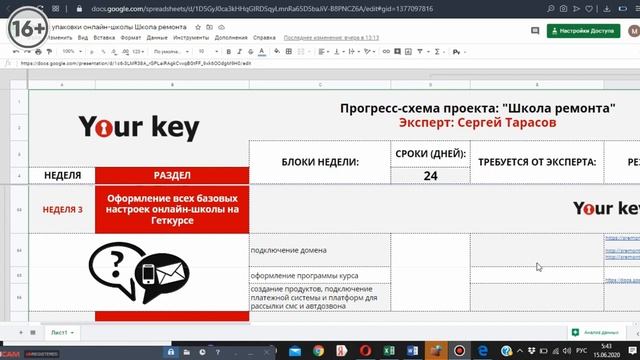Select the ТРЕБУЕТСЯ ОТ ЭКСПЕРТА header cell
640x360 pixels.
(x=537, y=162)
